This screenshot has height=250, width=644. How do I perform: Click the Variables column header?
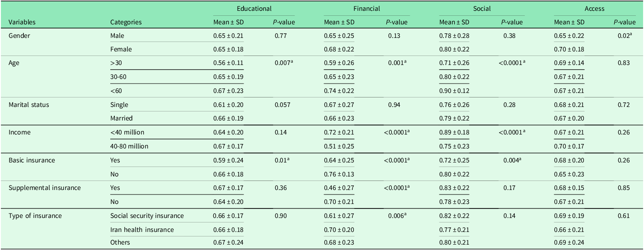(x=22, y=22)
